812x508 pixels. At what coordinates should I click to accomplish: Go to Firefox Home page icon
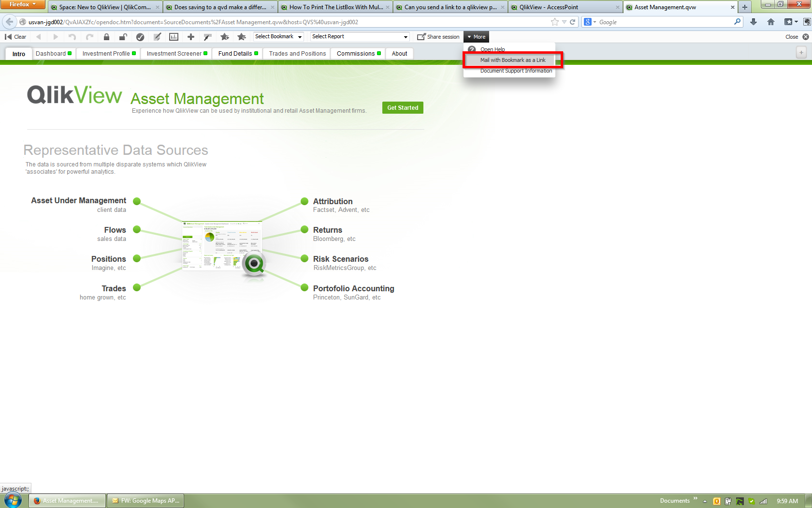(x=771, y=22)
